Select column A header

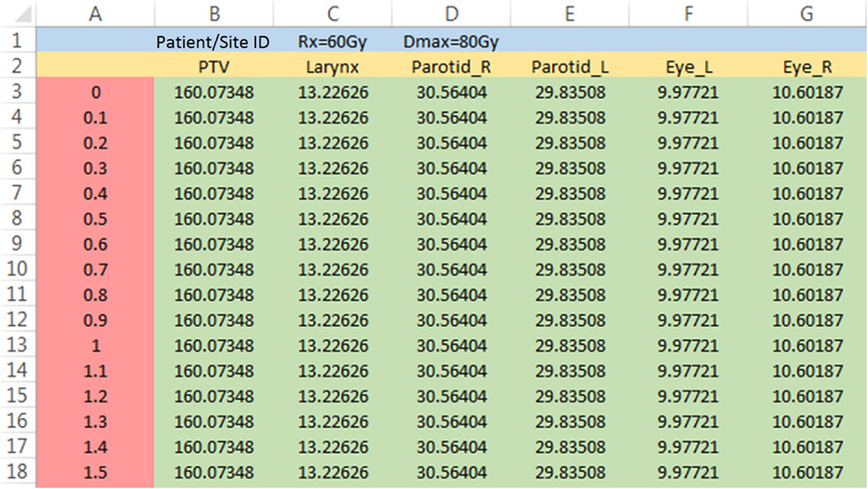coord(95,13)
